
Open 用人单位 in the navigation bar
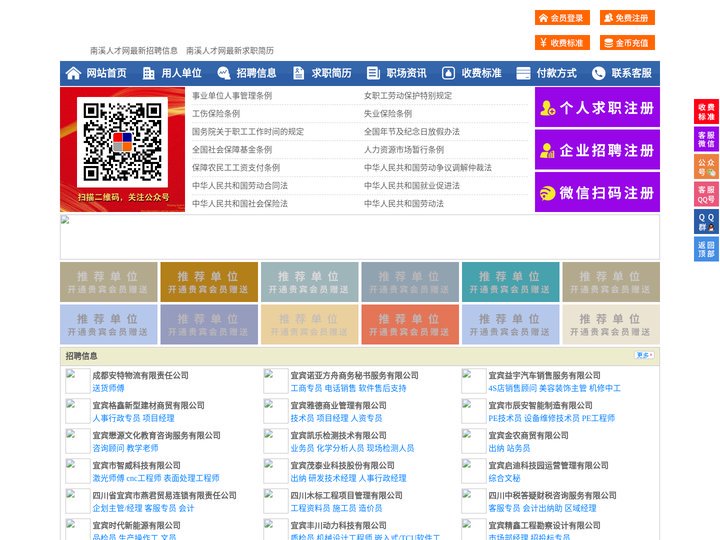181,73
